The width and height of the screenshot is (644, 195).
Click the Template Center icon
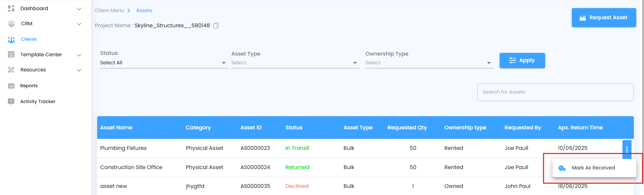(11, 55)
